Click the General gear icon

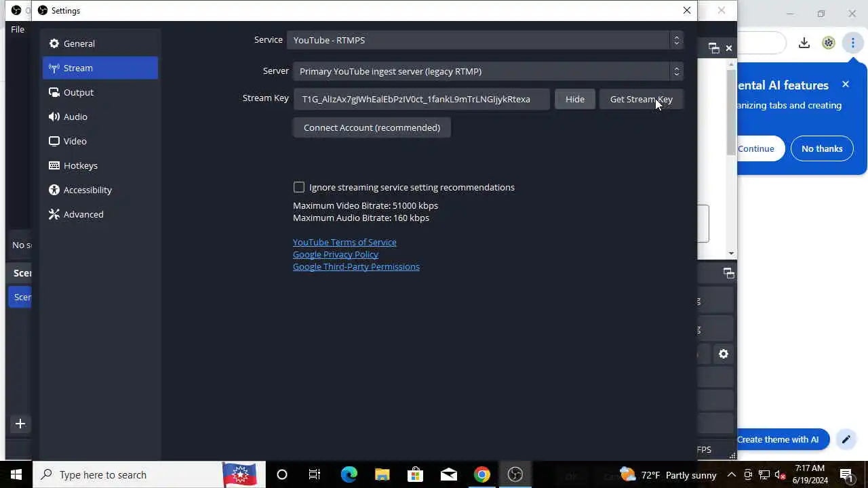pos(54,43)
